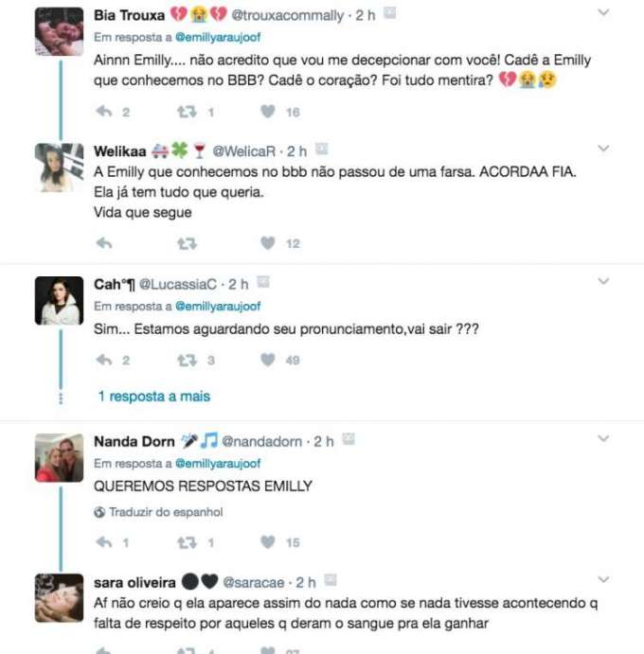Open options chevron on sara oliveira's tweet
Image resolution: width=644 pixels, height=654 pixels.
click(603, 579)
